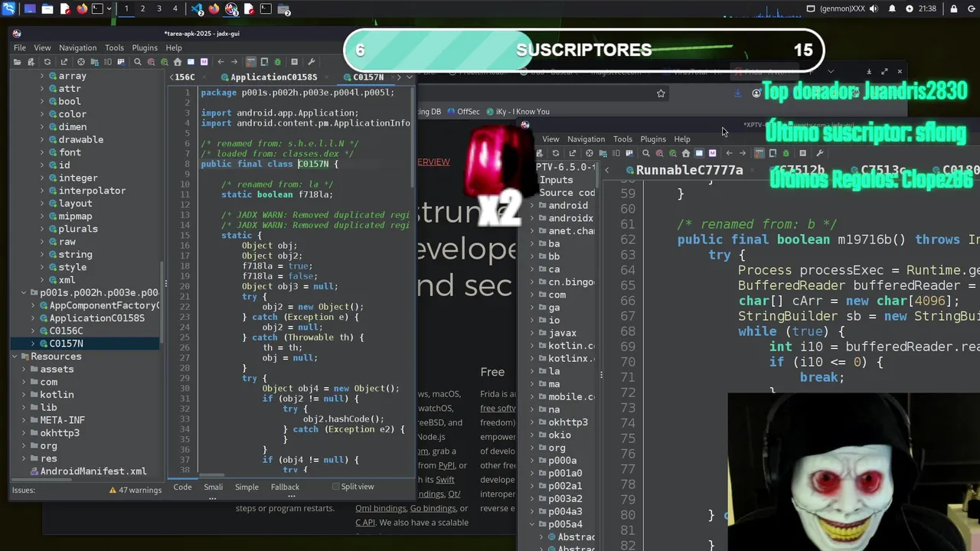980x551 pixels.
Task: Open preferences wrench icon in front jadx-gui
Action: coord(311,62)
